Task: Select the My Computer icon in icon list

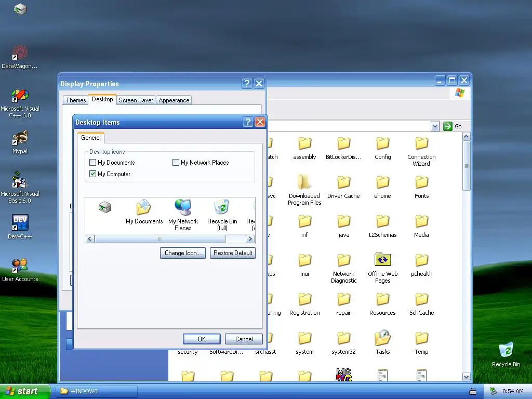Action: (105, 207)
